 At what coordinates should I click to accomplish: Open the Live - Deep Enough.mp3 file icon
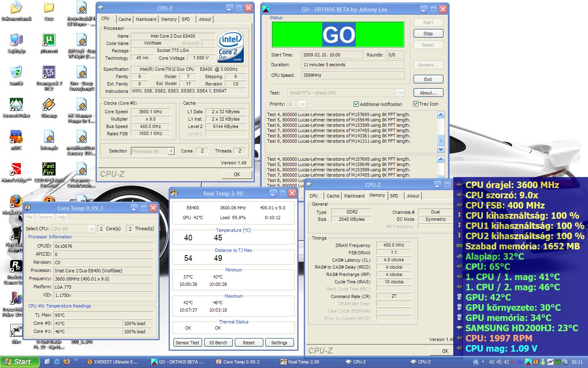pos(81,78)
